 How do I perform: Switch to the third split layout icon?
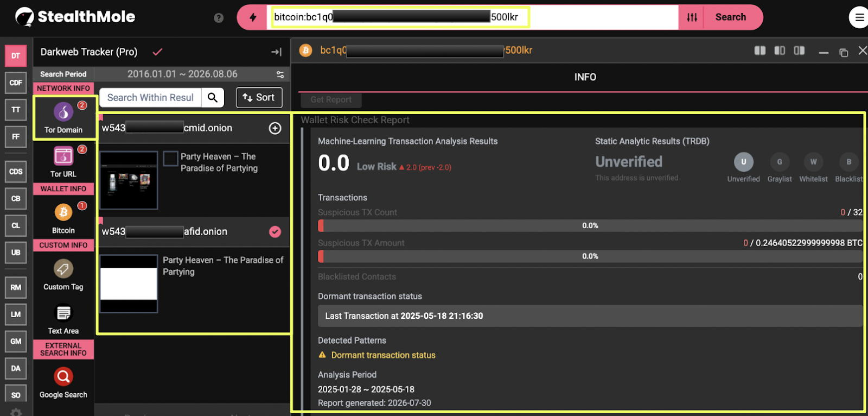pos(799,51)
